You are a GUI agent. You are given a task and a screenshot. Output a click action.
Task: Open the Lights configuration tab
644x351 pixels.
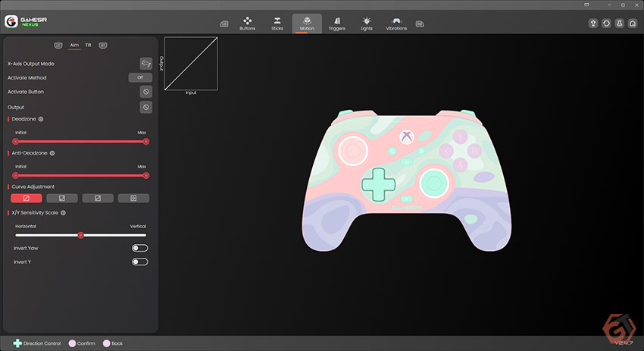point(367,24)
